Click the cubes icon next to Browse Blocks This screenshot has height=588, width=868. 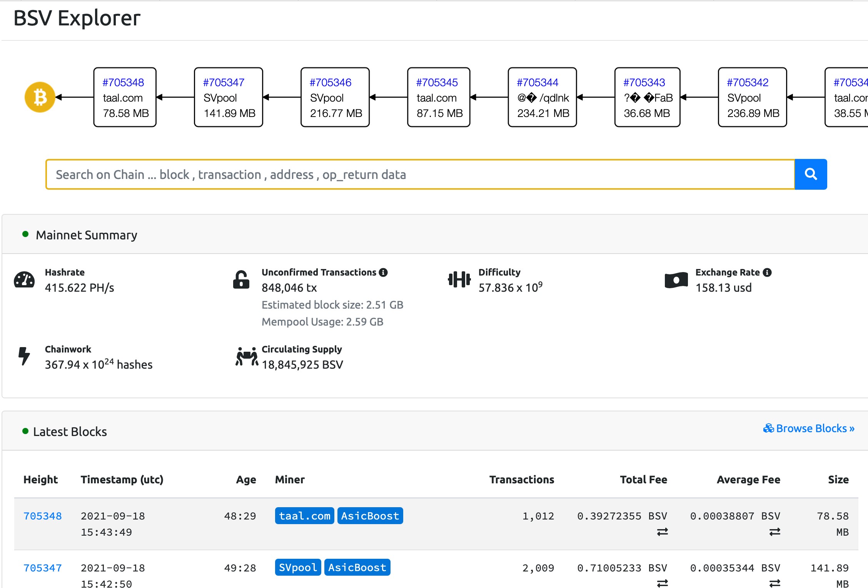tap(768, 428)
